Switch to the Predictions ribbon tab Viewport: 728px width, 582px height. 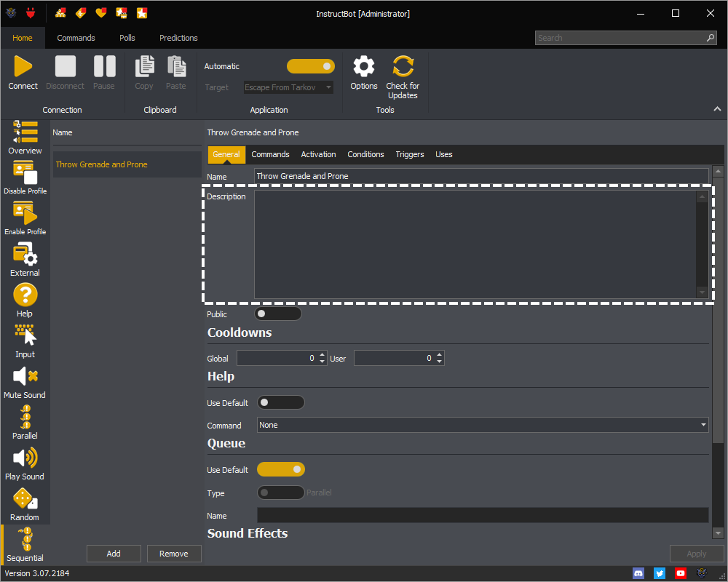click(x=179, y=38)
